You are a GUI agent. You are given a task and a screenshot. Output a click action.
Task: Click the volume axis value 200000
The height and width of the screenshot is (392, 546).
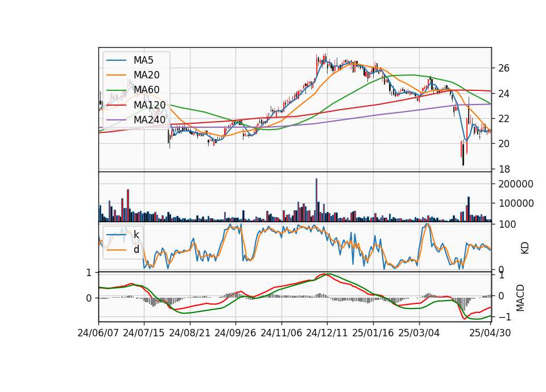pyautogui.click(x=516, y=184)
